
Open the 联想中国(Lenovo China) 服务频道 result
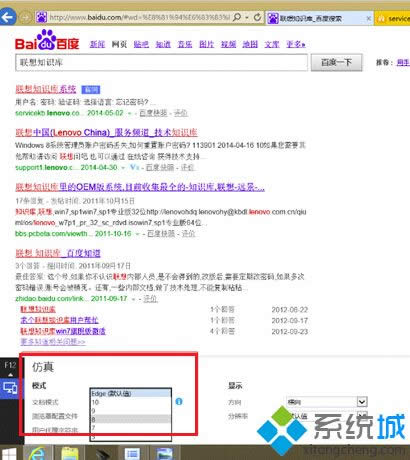[106, 133]
